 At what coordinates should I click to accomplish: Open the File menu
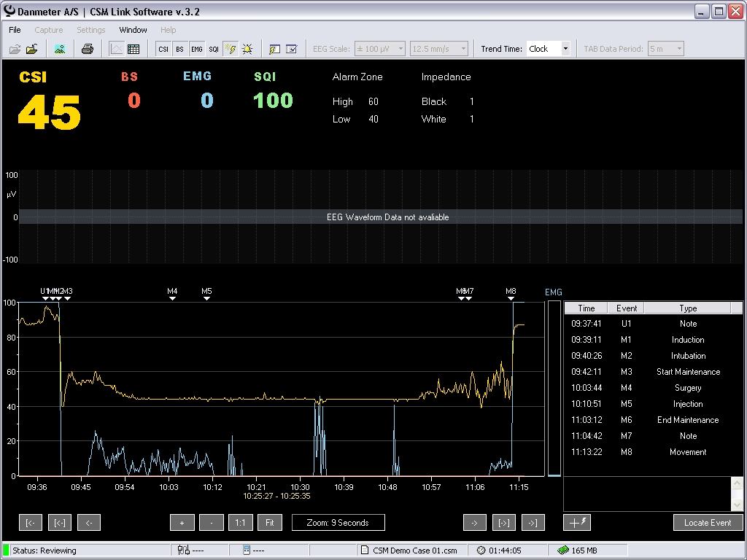pyautogui.click(x=15, y=30)
